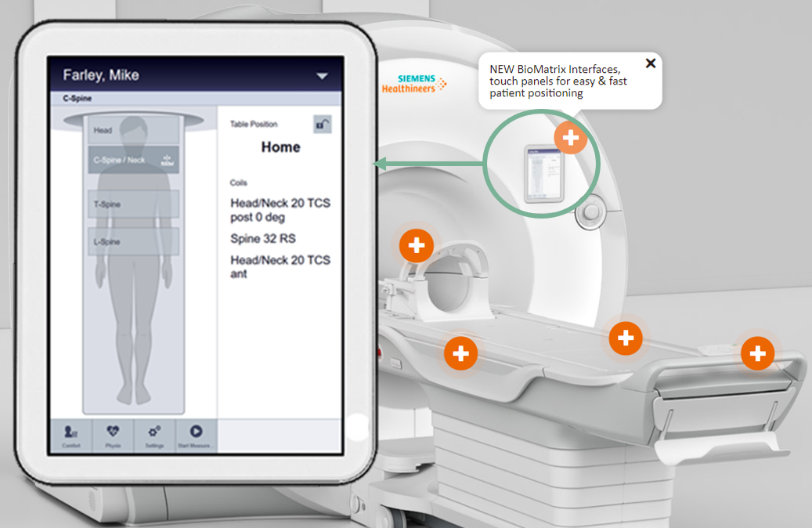The width and height of the screenshot is (812, 528).
Task: Select the L-Spine body region
Action: click(x=134, y=241)
